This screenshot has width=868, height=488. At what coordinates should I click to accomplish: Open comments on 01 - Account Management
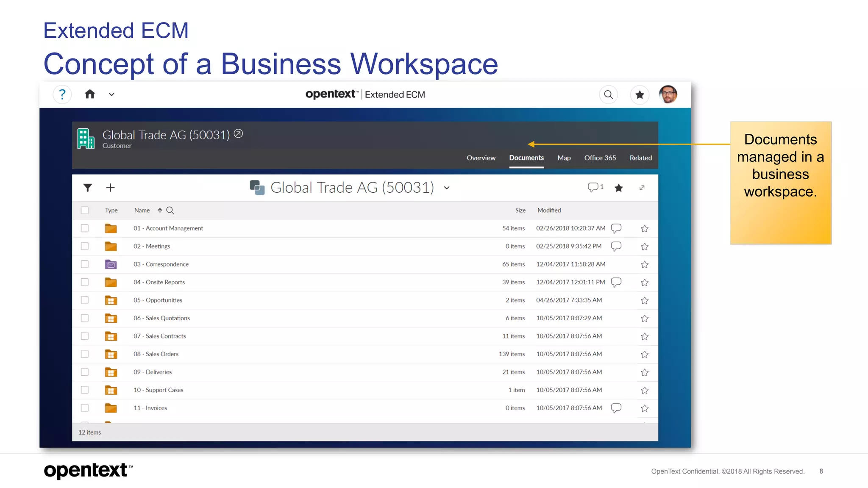(616, 228)
